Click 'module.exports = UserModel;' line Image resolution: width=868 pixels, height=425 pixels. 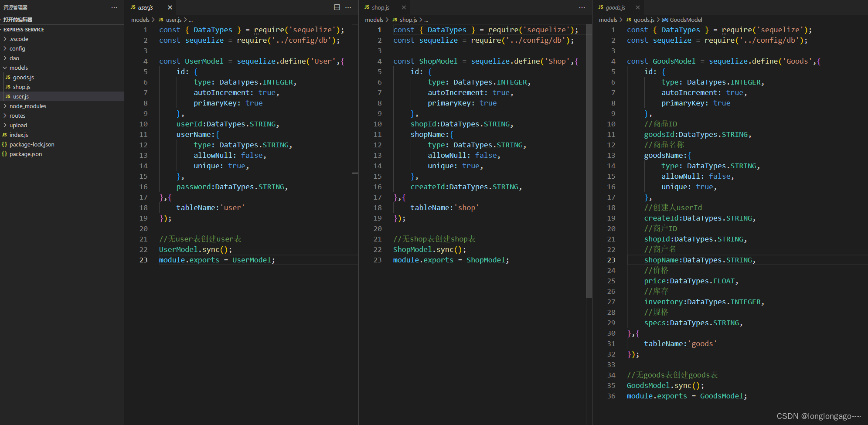point(217,260)
